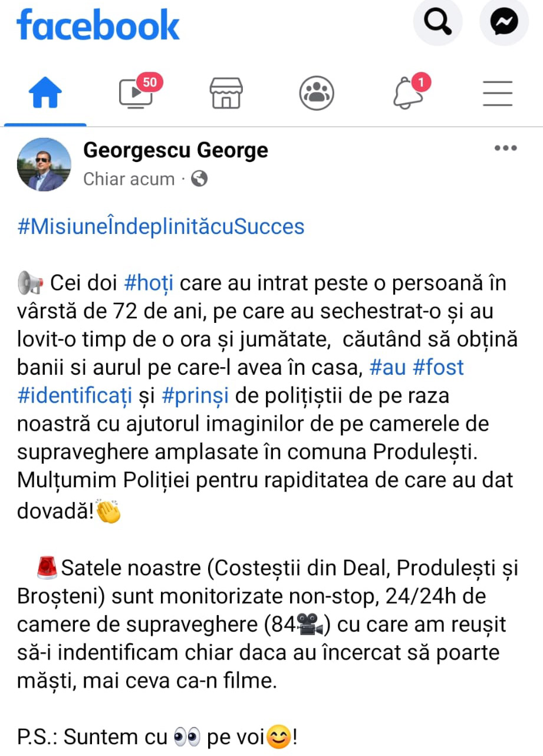Tap the #identificați hashtag
Screen dimensions: 543x756
tap(75, 395)
